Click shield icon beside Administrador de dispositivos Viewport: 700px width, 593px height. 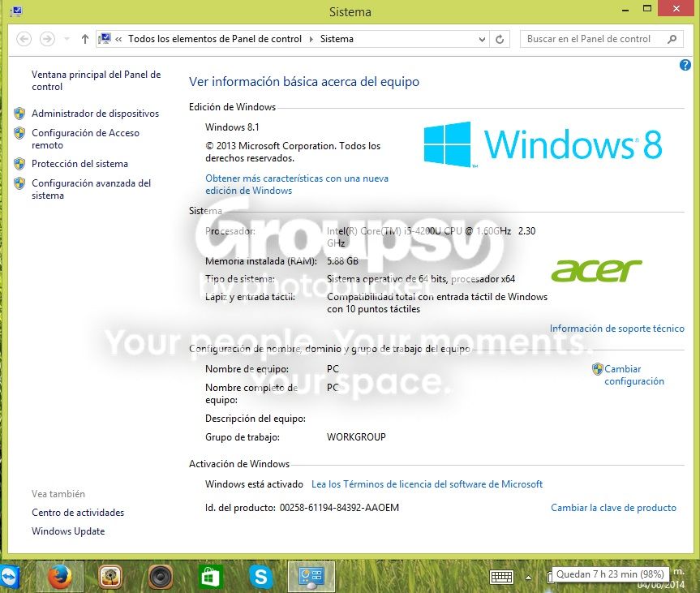pyautogui.click(x=19, y=114)
